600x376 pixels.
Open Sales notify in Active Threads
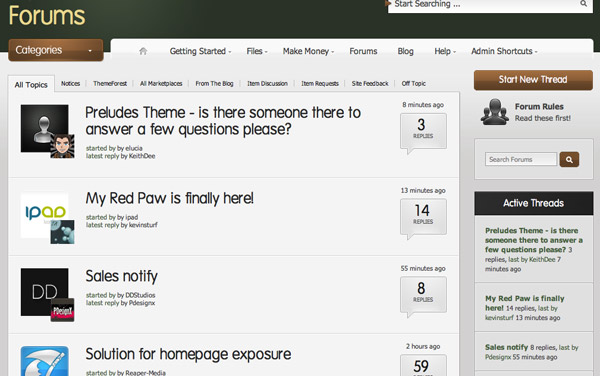click(506, 347)
